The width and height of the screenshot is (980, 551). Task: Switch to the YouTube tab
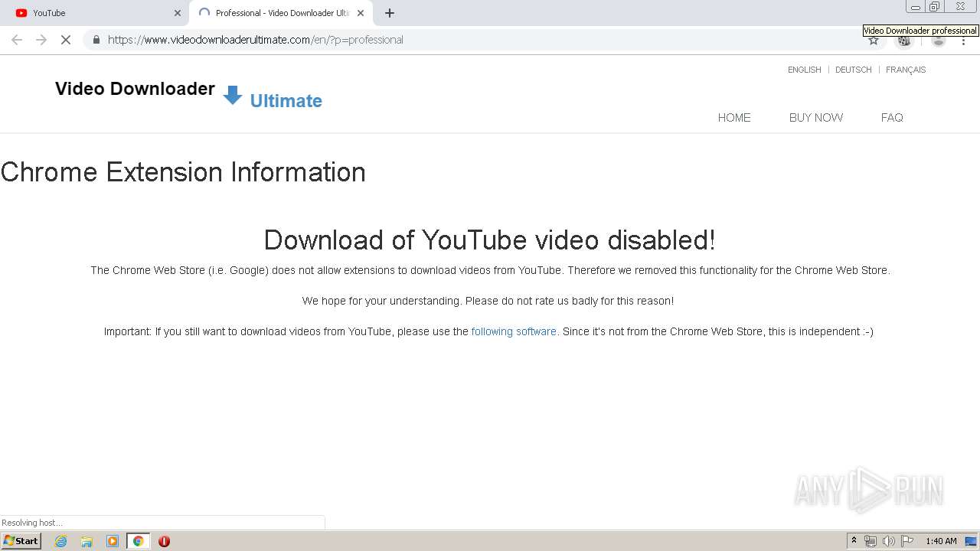pyautogui.click(x=95, y=13)
